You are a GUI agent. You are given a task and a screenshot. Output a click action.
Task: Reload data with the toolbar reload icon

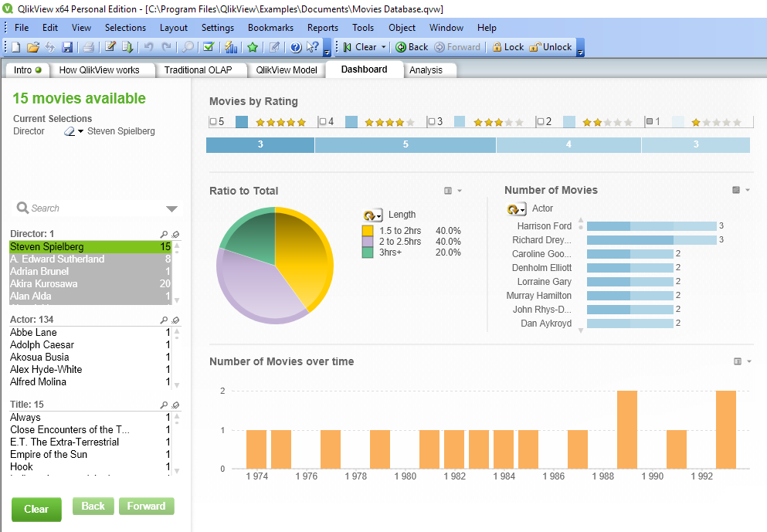click(x=50, y=47)
